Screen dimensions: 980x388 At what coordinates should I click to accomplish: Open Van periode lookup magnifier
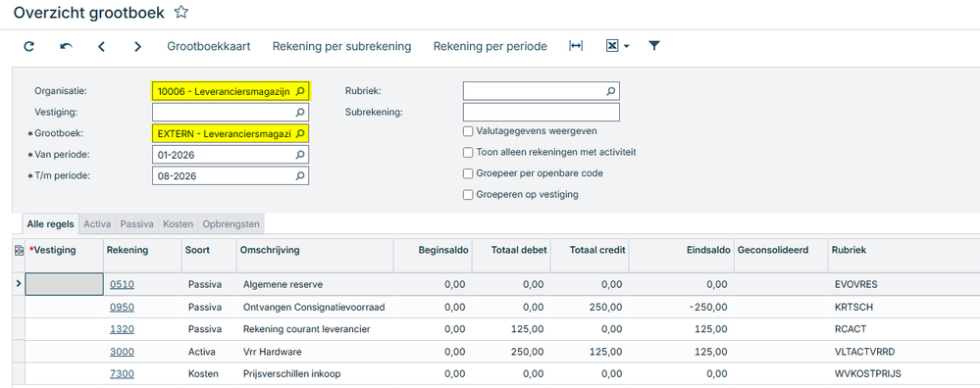[x=300, y=155]
